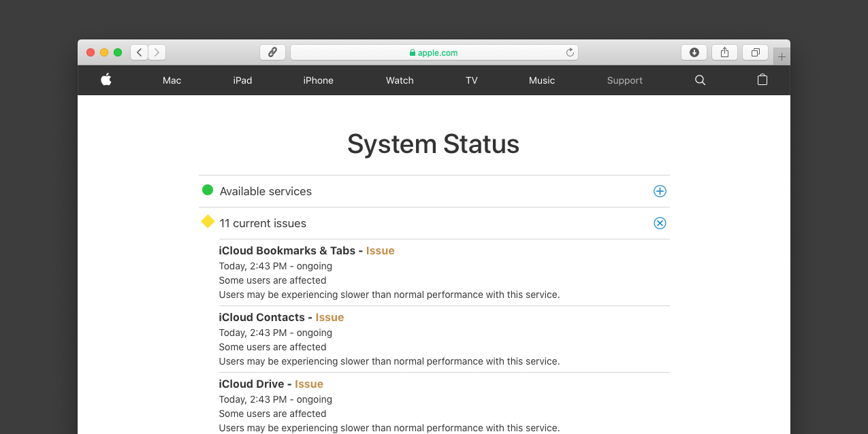Open the Mac menu item
Screen dimensions: 868x434
(x=172, y=80)
